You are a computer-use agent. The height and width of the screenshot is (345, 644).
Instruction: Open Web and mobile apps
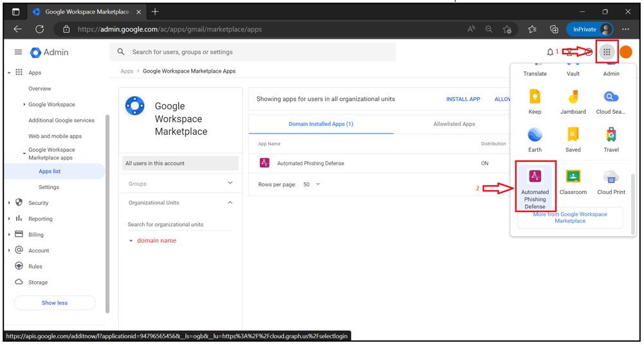(x=55, y=136)
